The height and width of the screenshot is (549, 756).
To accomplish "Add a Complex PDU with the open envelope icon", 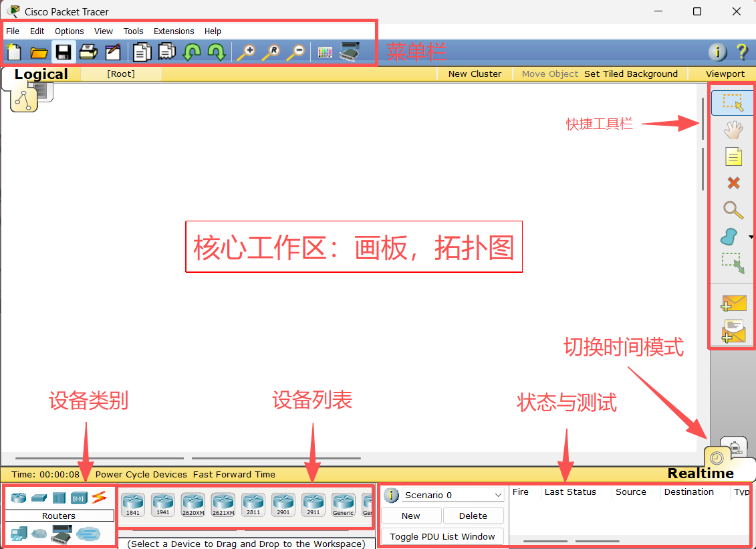I will coord(733,332).
